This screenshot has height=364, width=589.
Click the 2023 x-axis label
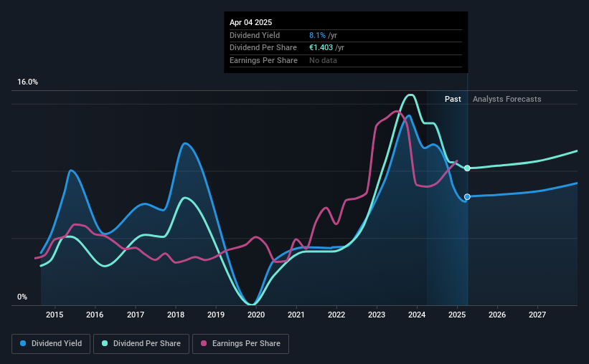point(377,315)
